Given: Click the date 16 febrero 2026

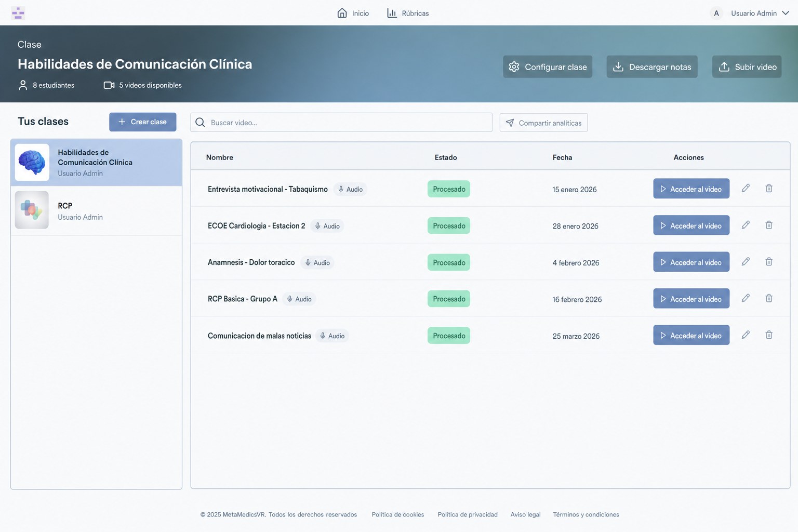Looking at the screenshot, I should 577,299.
